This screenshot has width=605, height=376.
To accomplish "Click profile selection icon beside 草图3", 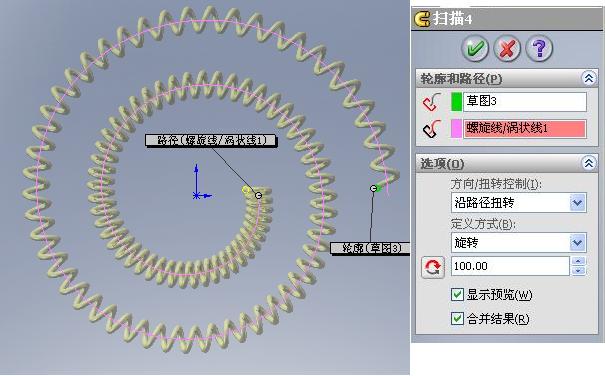I will 431,102.
